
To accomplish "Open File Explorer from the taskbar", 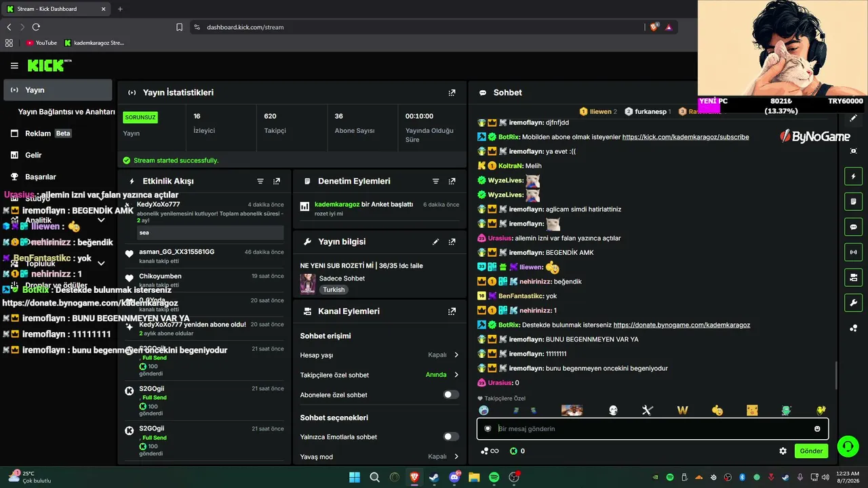I will click(x=474, y=477).
